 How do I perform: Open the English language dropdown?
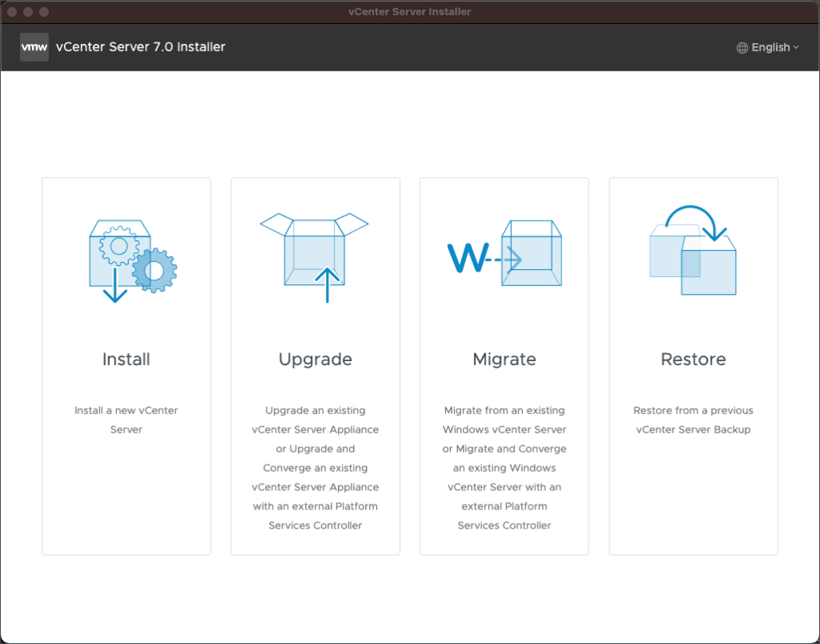768,47
